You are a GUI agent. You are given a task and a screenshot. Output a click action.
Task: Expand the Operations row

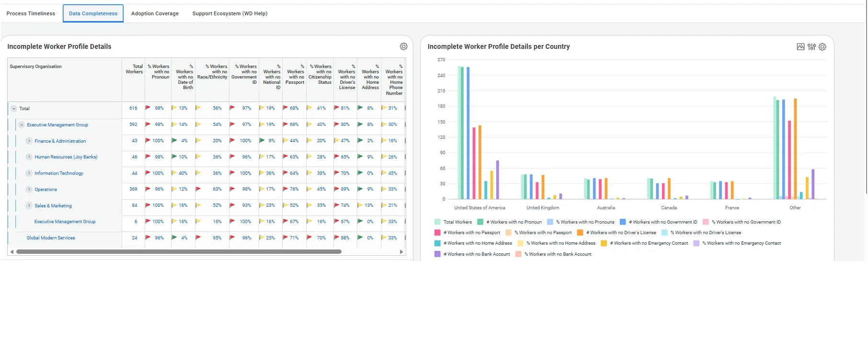(29, 190)
